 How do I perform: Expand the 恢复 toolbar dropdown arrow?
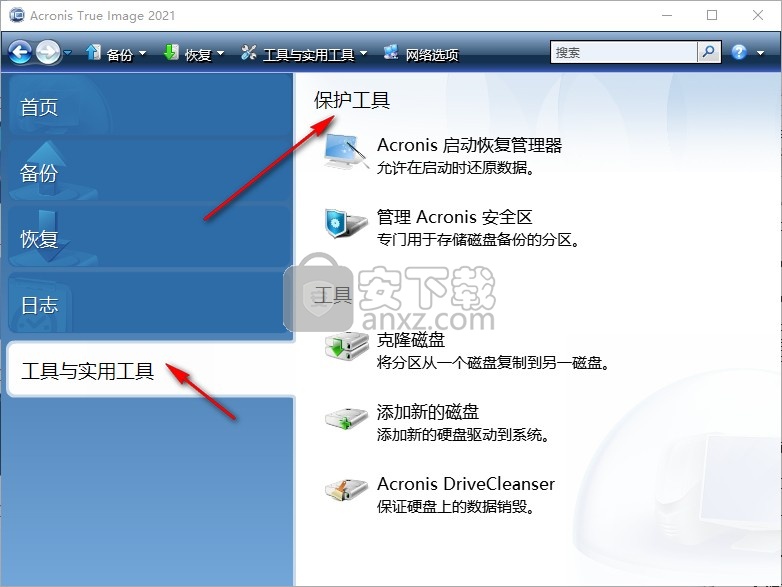[220, 53]
